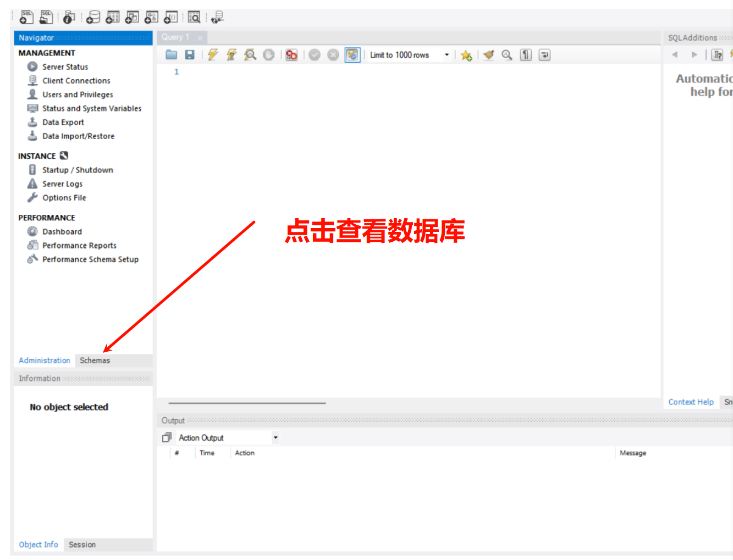Create a new stored procedure via the toolbar

(151, 17)
